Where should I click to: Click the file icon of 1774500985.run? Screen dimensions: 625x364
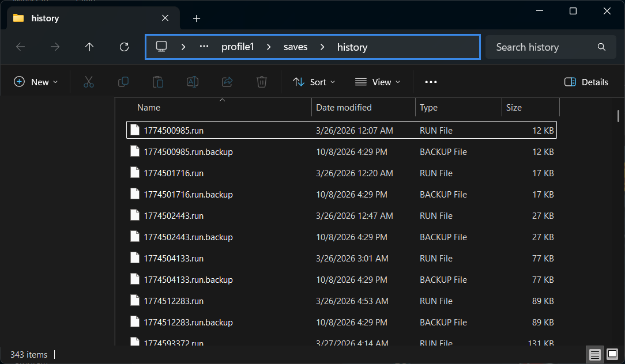tap(135, 130)
